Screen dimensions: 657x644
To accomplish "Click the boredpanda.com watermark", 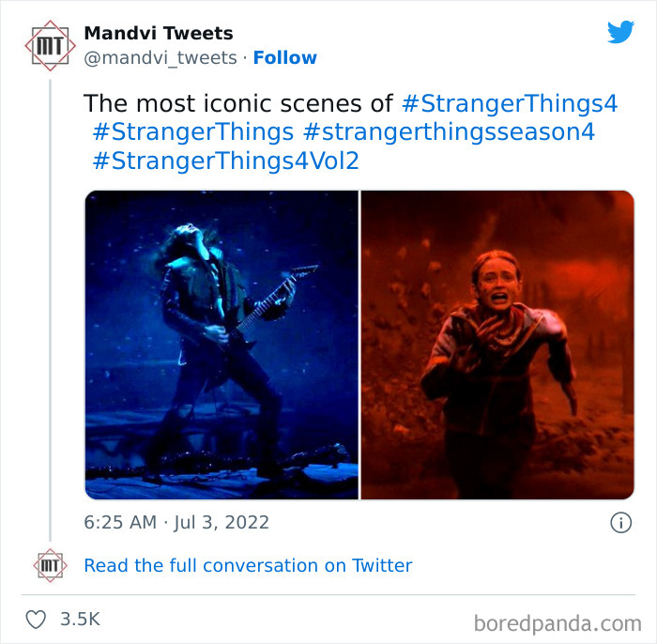I will pos(558,622).
